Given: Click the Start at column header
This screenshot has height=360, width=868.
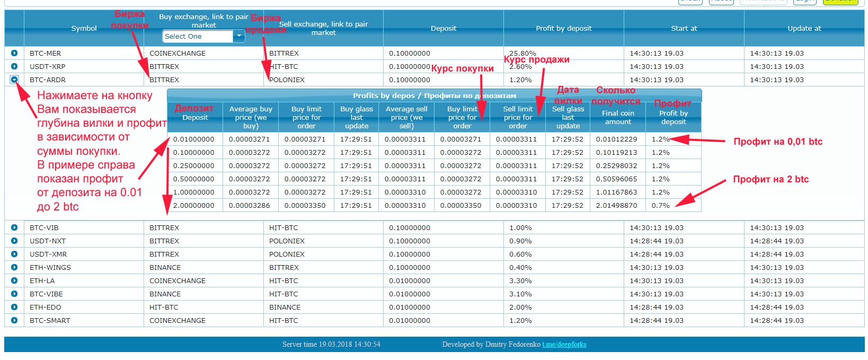Looking at the screenshot, I should coord(684,28).
